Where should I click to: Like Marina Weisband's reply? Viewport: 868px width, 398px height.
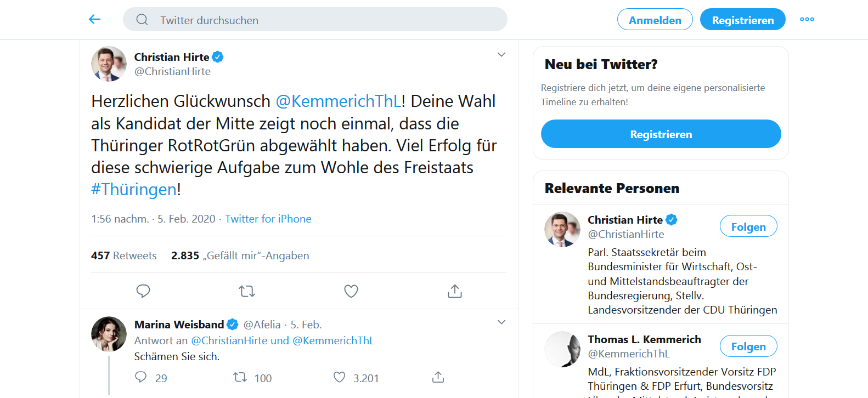coord(340,377)
